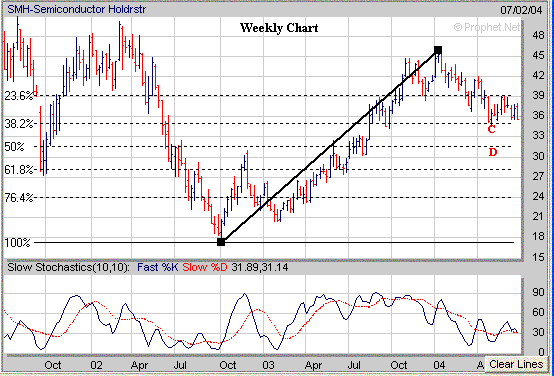Select the trendline start handle at the low
The width and height of the screenshot is (554, 376).
coord(221,242)
